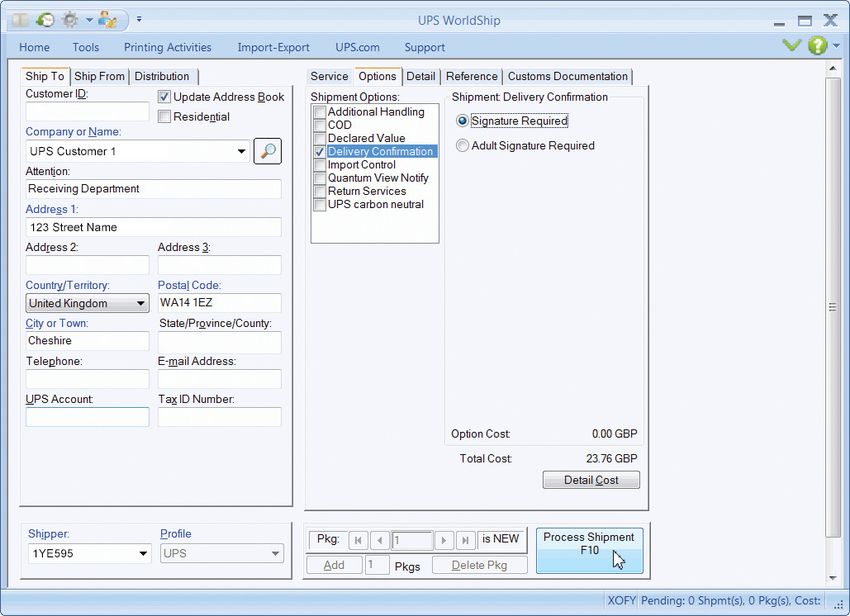Screen dimensions: 850x616
Task: Uncheck Delivery Confirmation option
Action: click(x=319, y=152)
